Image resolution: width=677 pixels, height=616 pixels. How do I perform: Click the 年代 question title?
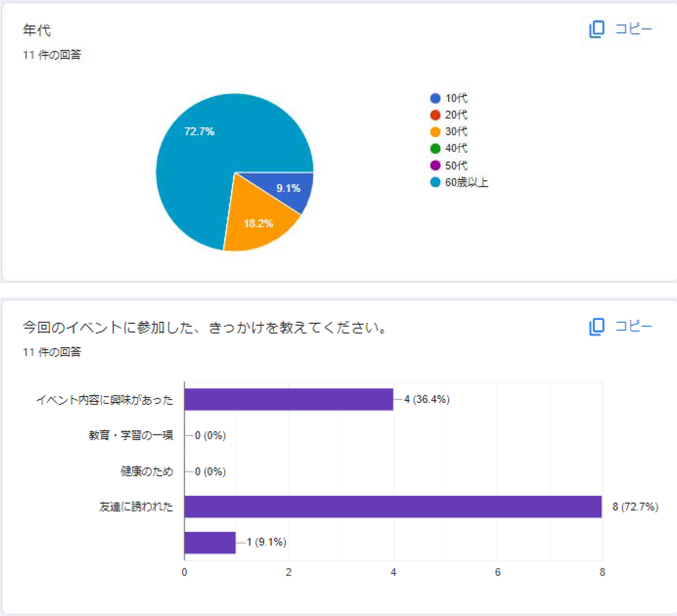37,30
